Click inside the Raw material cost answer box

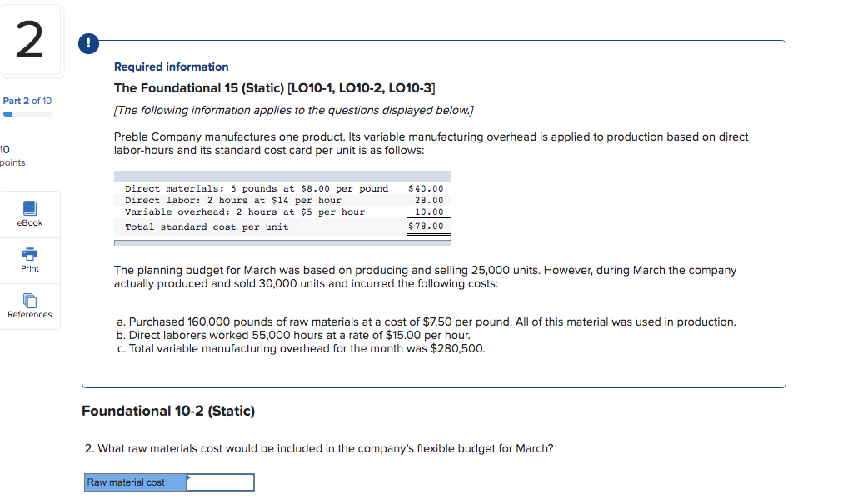coord(221,482)
